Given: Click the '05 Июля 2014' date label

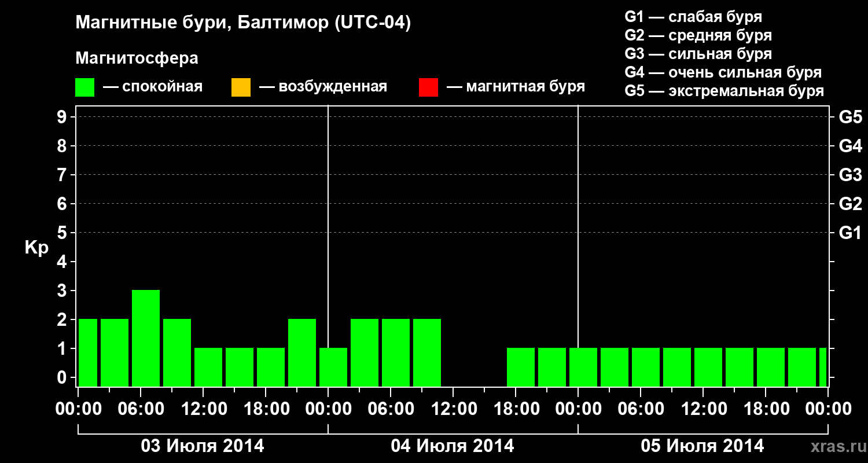Looking at the screenshot, I should pos(703,446).
